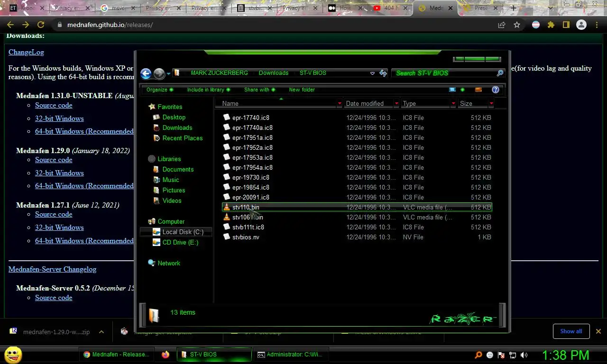Select CD Drive (E:) in sidebar
607x364 pixels.
[x=180, y=242]
